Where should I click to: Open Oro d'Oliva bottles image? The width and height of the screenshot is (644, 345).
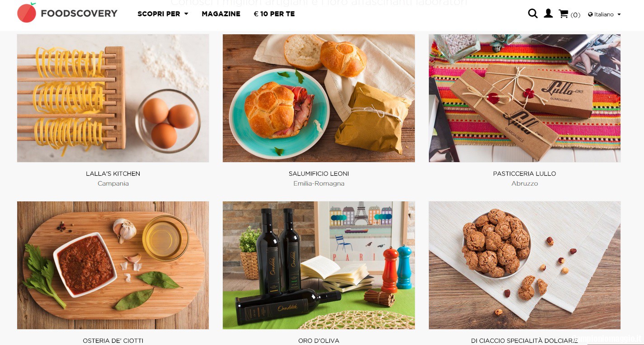pyautogui.click(x=319, y=265)
